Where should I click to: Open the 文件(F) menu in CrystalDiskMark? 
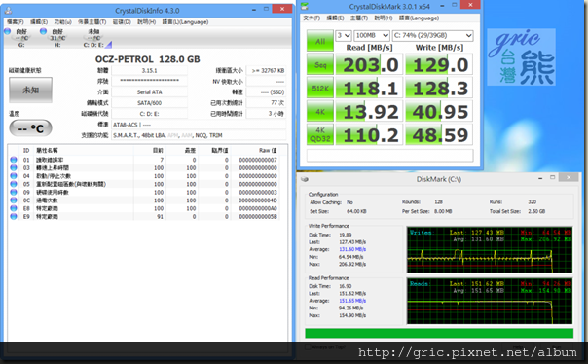click(312, 18)
